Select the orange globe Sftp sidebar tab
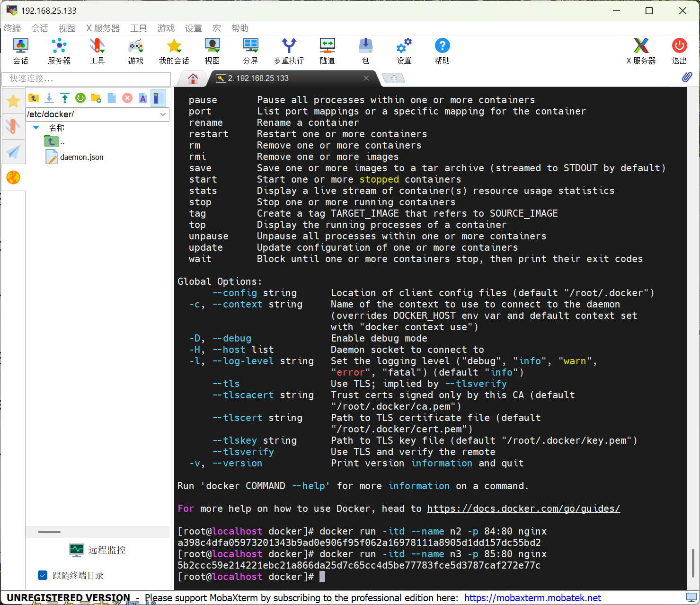Screen dimensions: 700x605 tap(13, 177)
